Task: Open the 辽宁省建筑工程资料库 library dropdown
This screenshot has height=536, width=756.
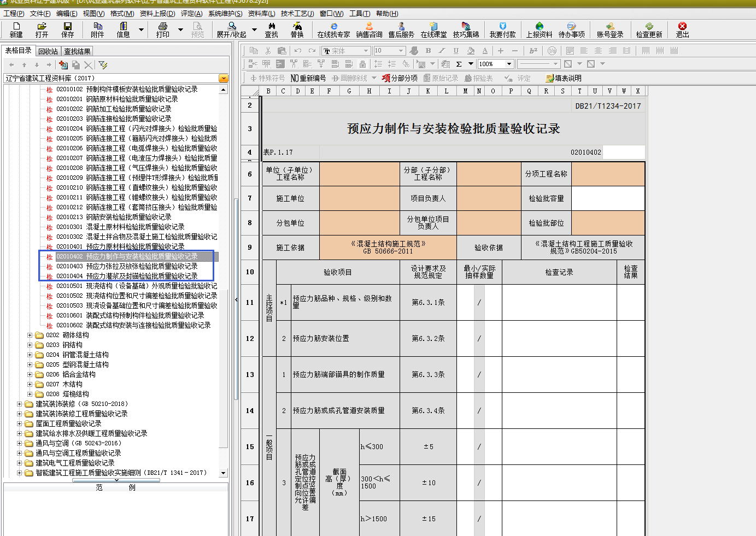Action: [223, 78]
